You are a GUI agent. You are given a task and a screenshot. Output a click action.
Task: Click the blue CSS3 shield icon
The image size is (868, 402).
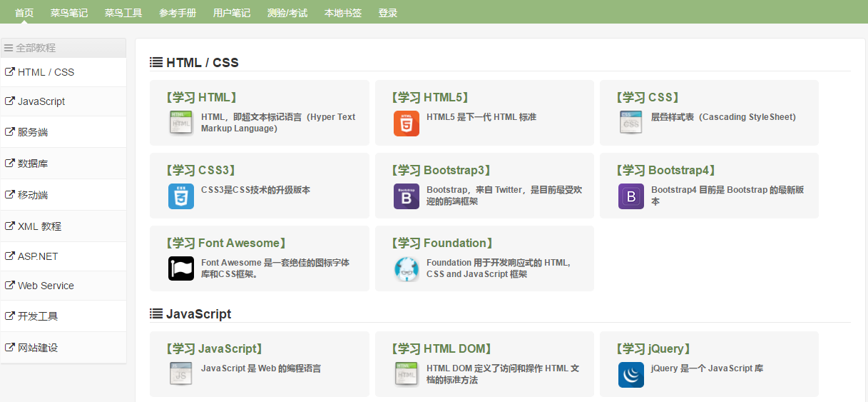(x=181, y=196)
